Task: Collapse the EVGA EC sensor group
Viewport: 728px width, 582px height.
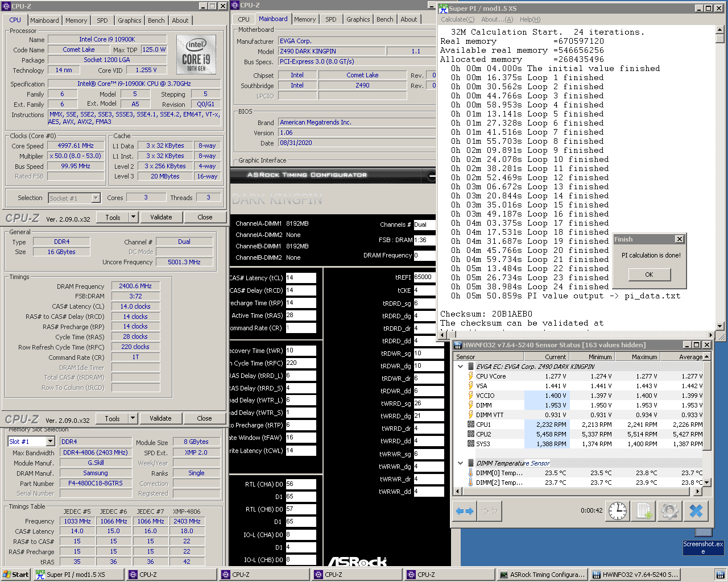Action: click(460, 367)
